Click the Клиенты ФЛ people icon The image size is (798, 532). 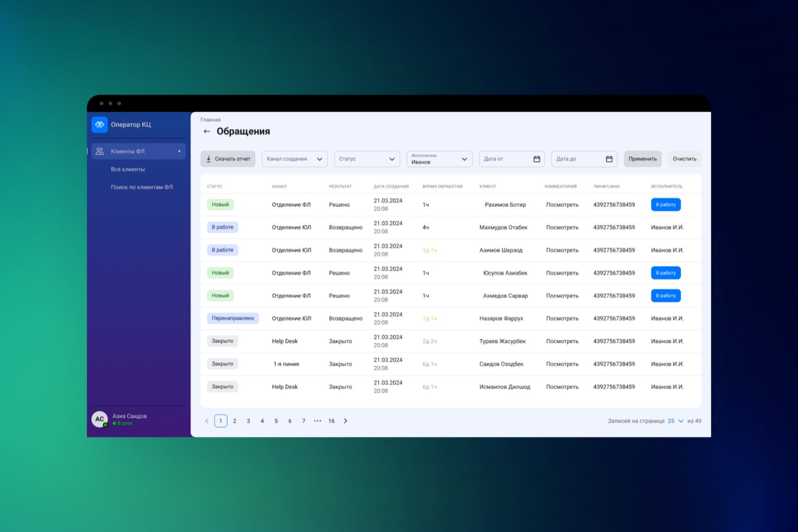pyautogui.click(x=100, y=151)
